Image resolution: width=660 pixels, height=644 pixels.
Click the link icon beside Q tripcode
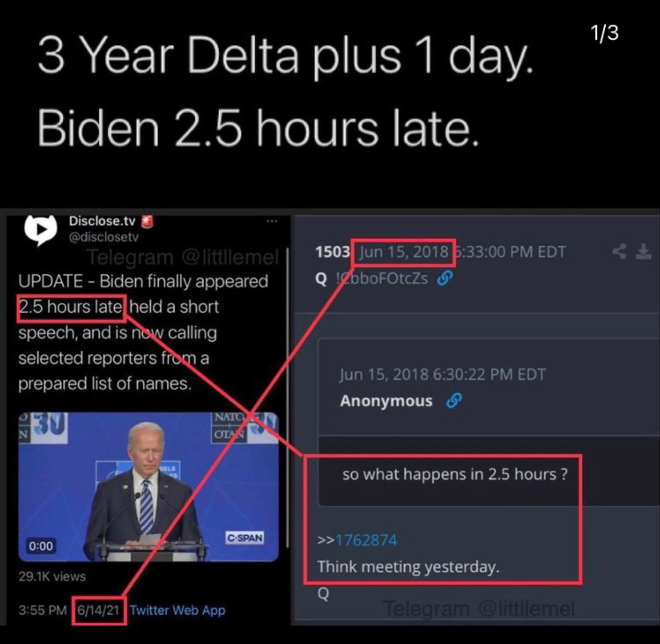(x=445, y=278)
